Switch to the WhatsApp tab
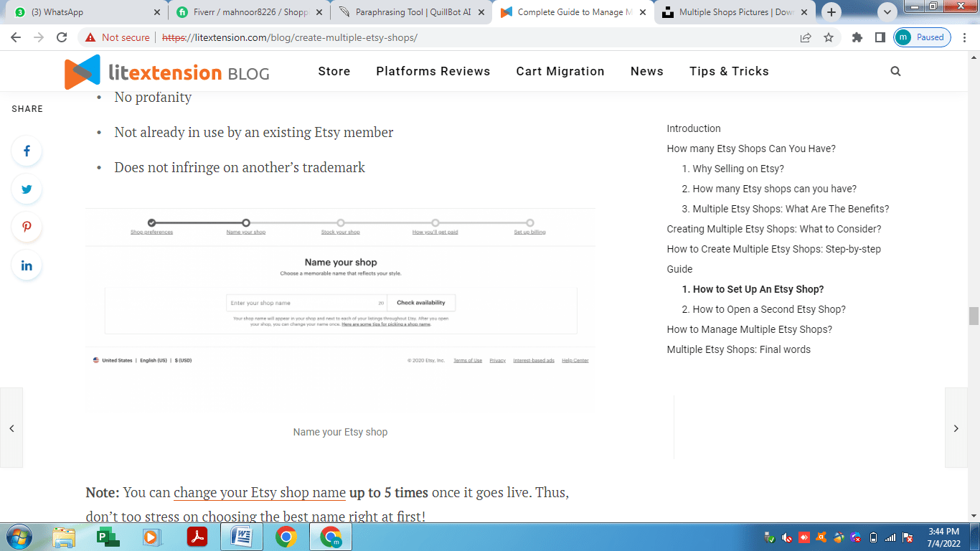The image size is (980, 551). (86, 12)
